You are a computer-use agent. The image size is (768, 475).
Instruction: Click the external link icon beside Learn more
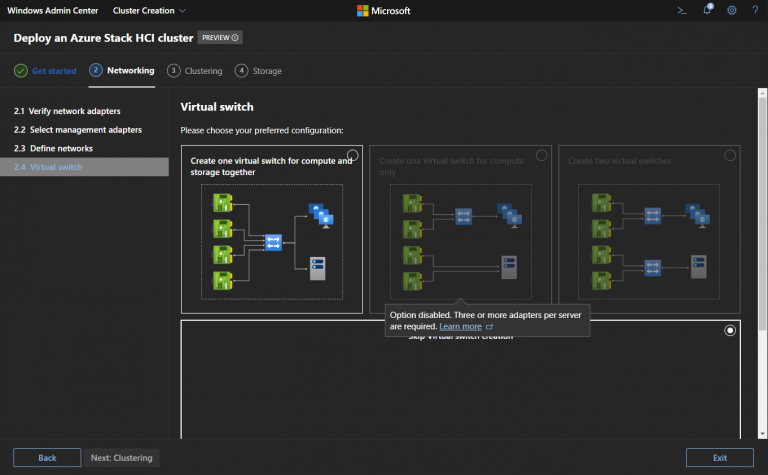point(489,327)
